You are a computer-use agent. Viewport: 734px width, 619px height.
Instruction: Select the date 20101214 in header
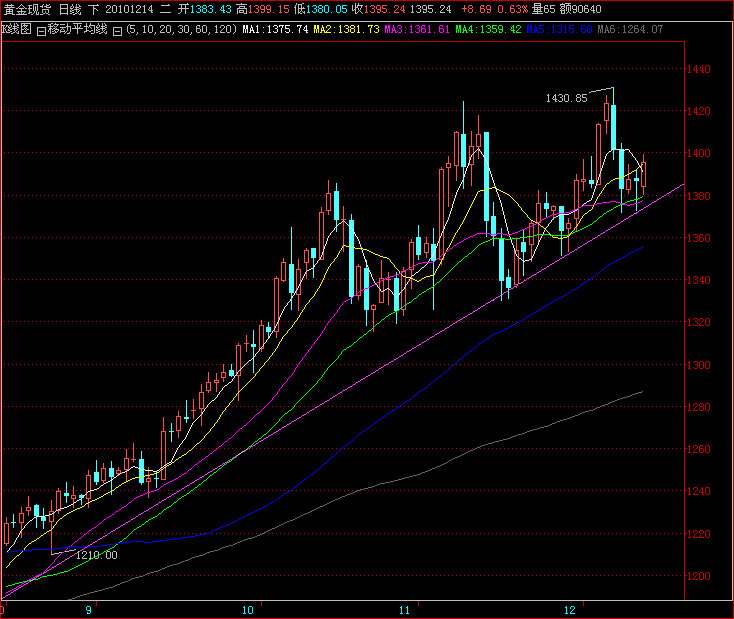[x=129, y=9]
